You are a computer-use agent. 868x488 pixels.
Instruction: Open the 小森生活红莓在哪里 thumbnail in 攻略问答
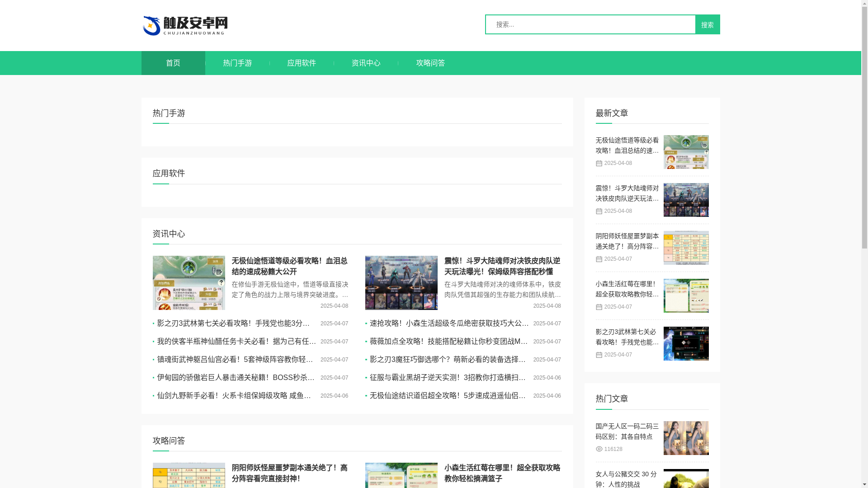tap(401, 475)
